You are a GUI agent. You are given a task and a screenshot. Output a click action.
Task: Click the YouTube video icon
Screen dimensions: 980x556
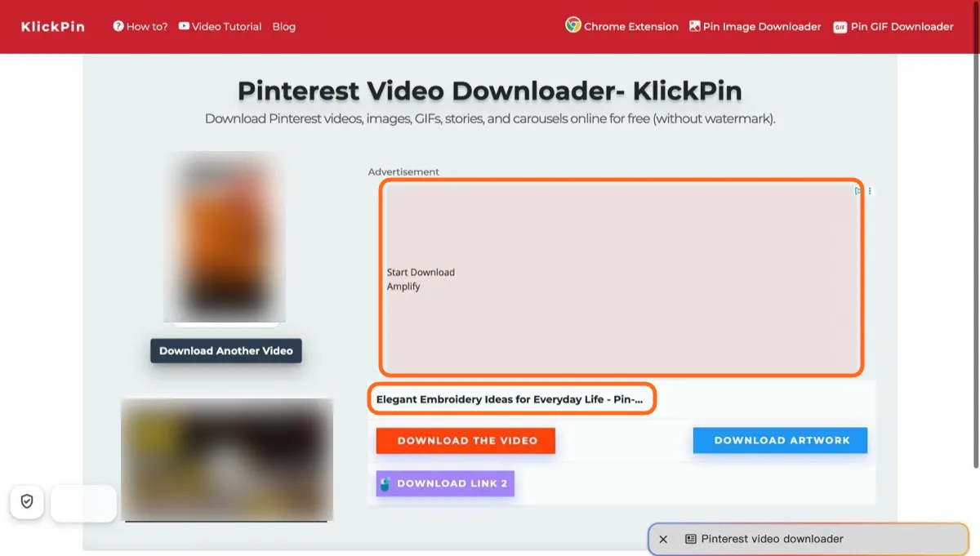click(185, 26)
